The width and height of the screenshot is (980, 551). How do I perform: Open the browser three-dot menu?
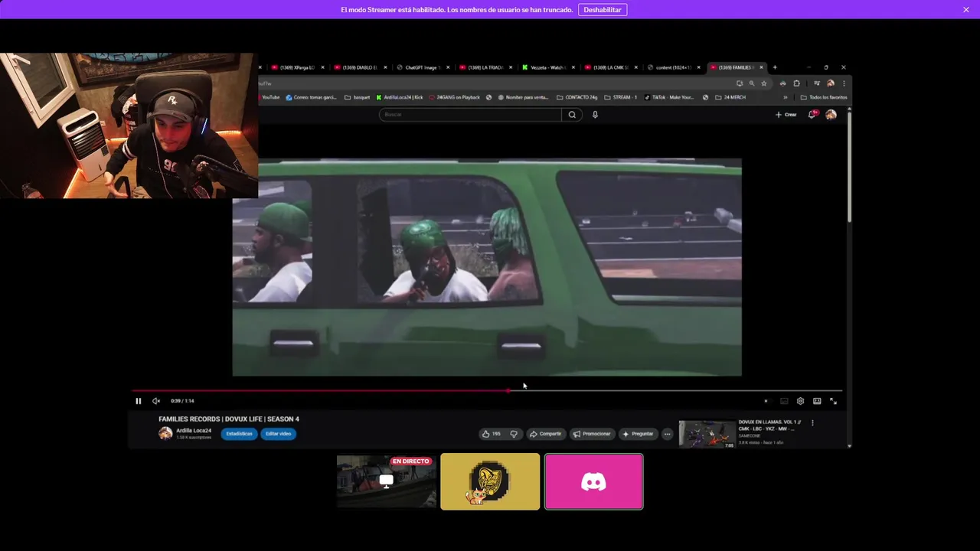(844, 83)
